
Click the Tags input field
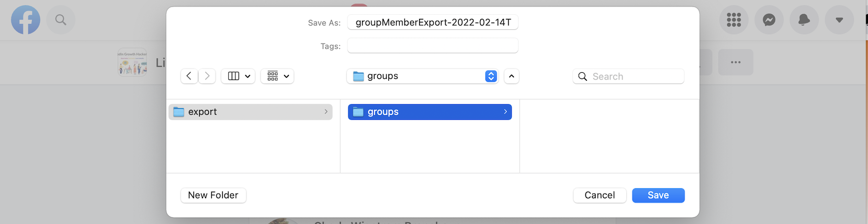pos(433,46)
